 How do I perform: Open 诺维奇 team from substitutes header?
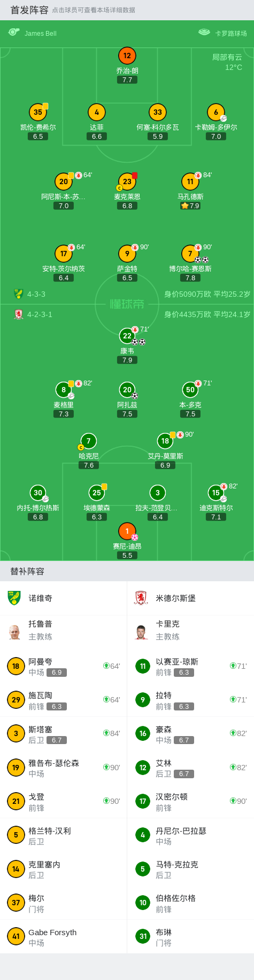tap(63, 598)
